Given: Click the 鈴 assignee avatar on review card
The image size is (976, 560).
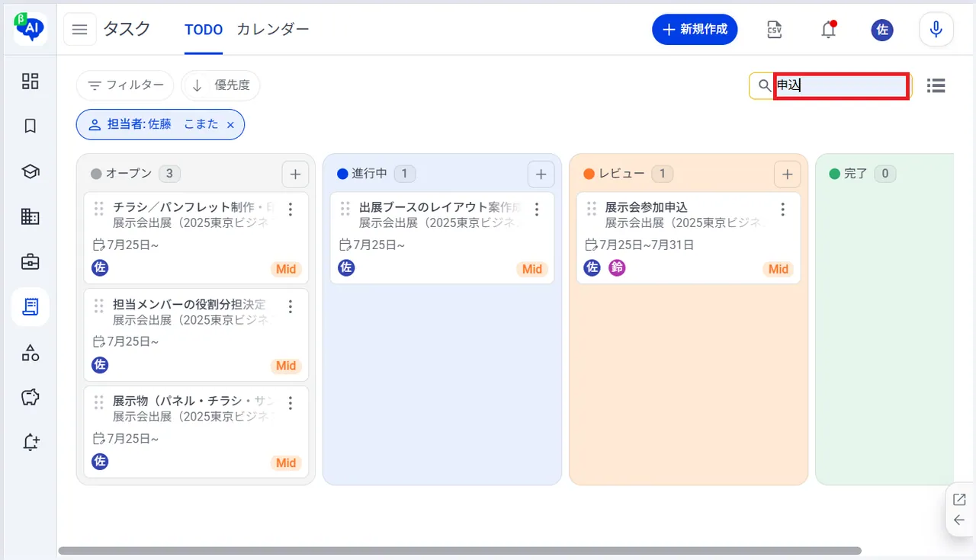Looking at the screenshot, I should coord(617,267).
